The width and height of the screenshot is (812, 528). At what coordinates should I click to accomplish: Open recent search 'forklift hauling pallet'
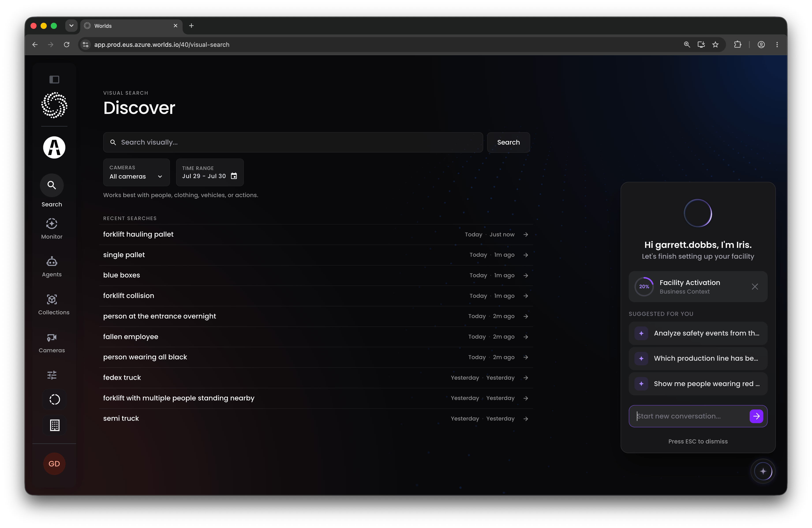(x=316, y=234)
